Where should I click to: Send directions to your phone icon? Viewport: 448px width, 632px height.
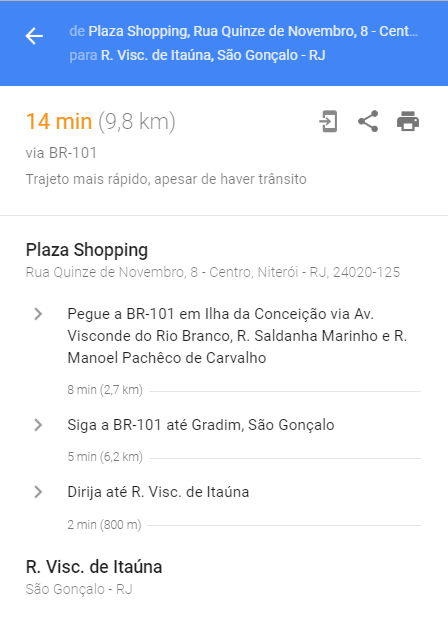click(328, 121)
